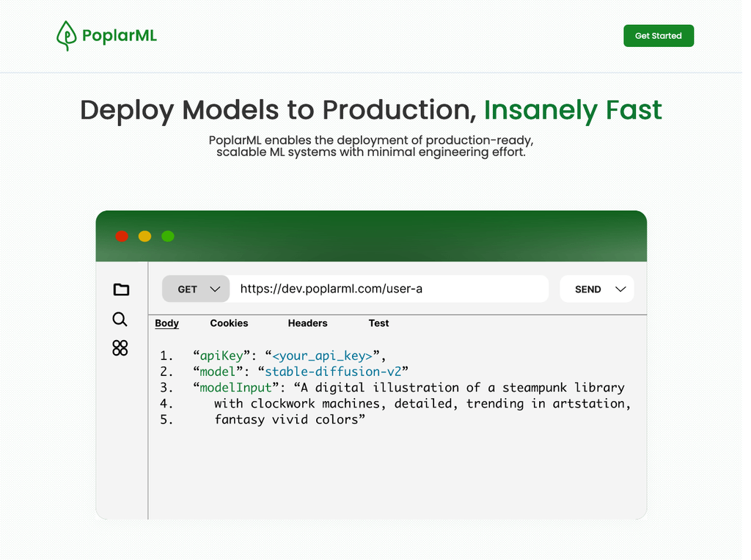751x560 pixels.
Task: Click the 'Deploy Models to Production' heading
Action: coord(278,110)
